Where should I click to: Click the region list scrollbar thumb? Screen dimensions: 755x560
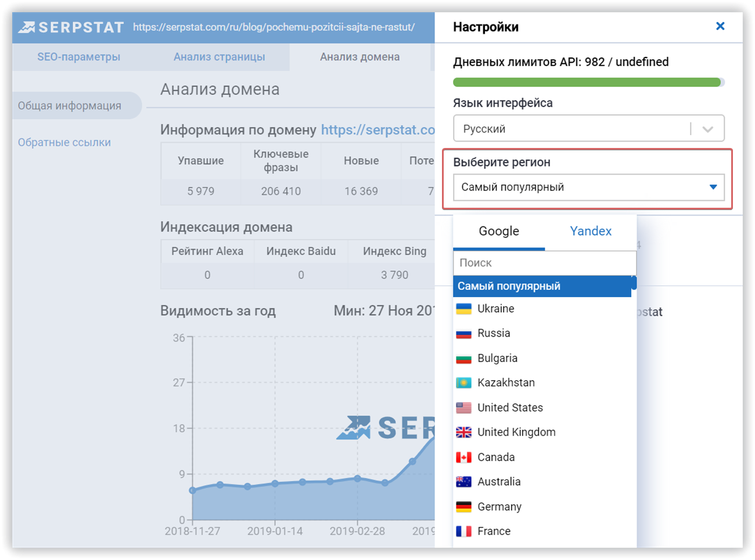(634, 283)
